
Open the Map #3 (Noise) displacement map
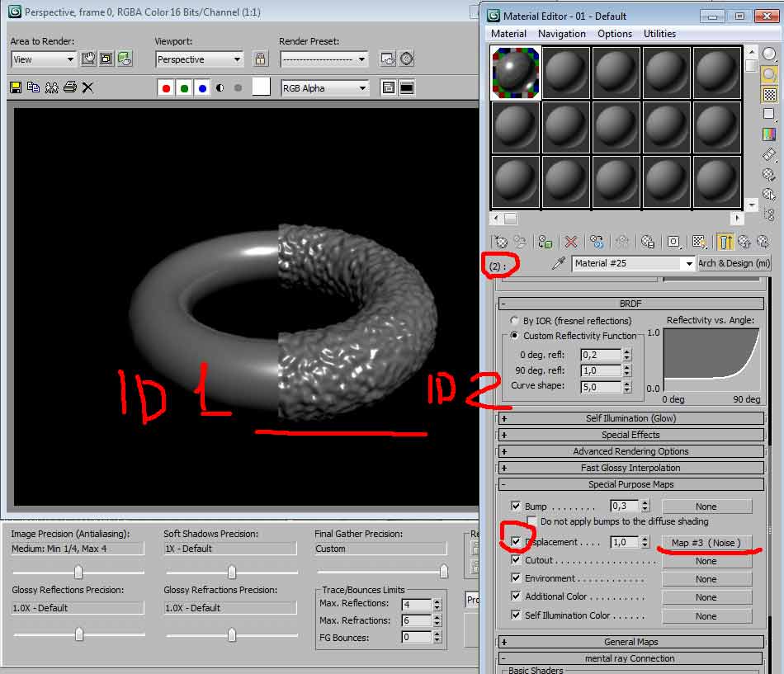(706, 543)
